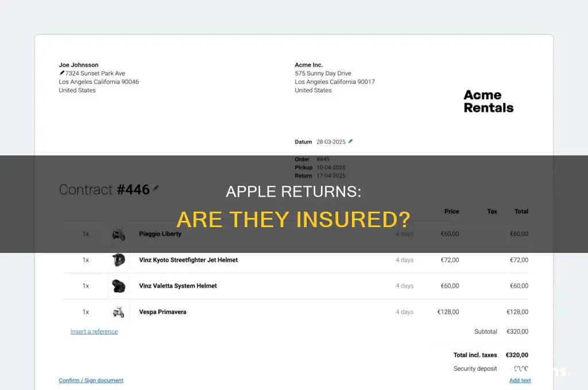This screenshot has width=588, height=390.
Task: Click the Tax column header
Action: [492, 211]
